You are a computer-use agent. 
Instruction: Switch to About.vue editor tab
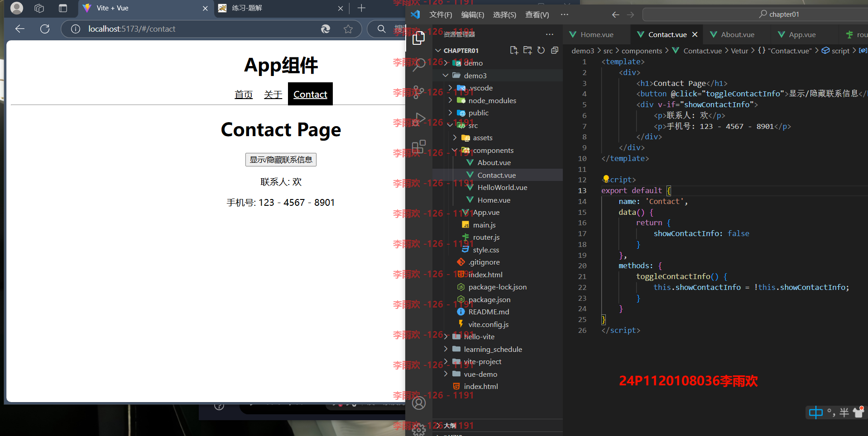tap(737, 34)
